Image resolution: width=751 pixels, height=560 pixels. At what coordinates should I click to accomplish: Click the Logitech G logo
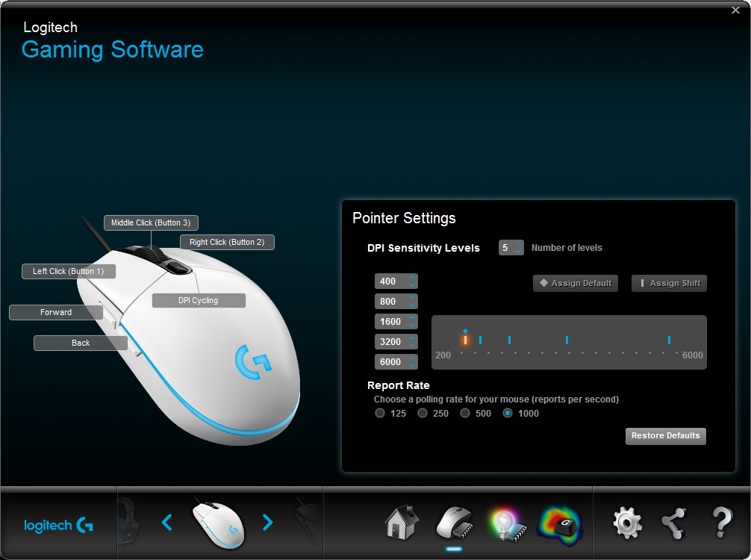(x=58, y=525)
